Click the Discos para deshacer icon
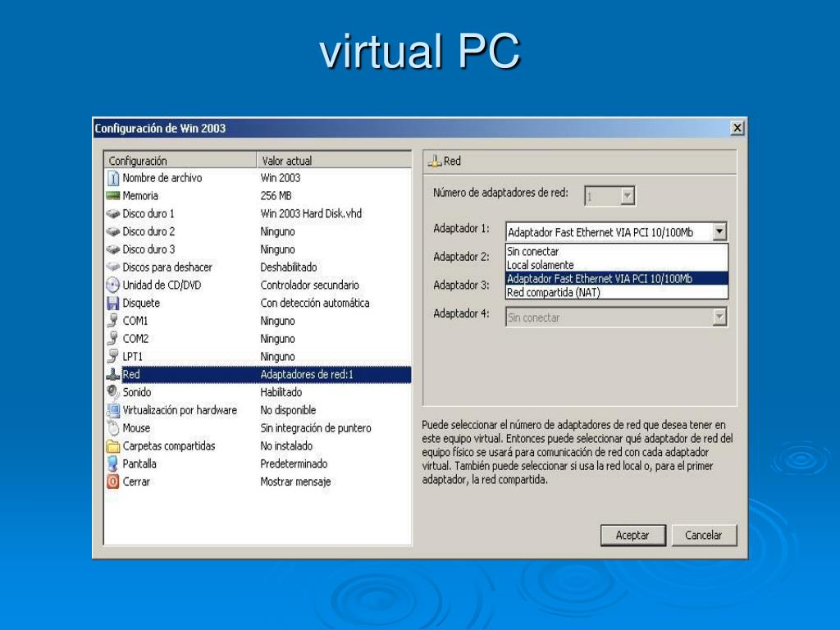The image size is (840, 630). coord(113,267)
